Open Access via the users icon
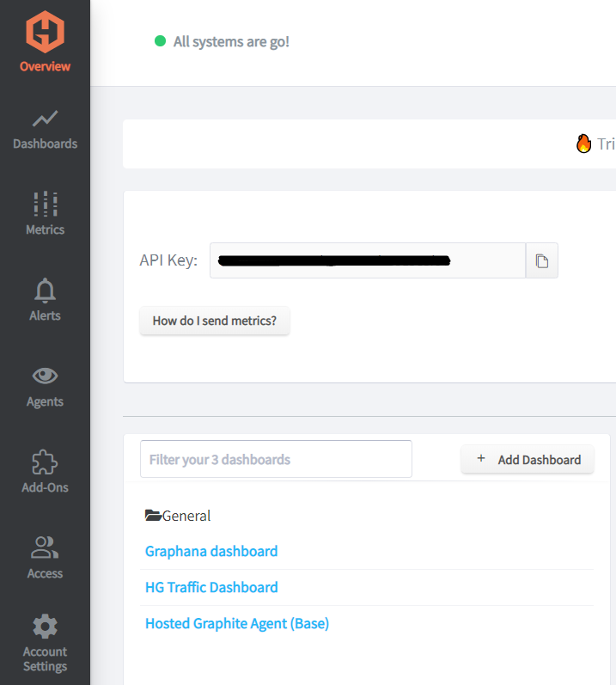This screenshot has width=616, height=685. [x=45, y=547]
